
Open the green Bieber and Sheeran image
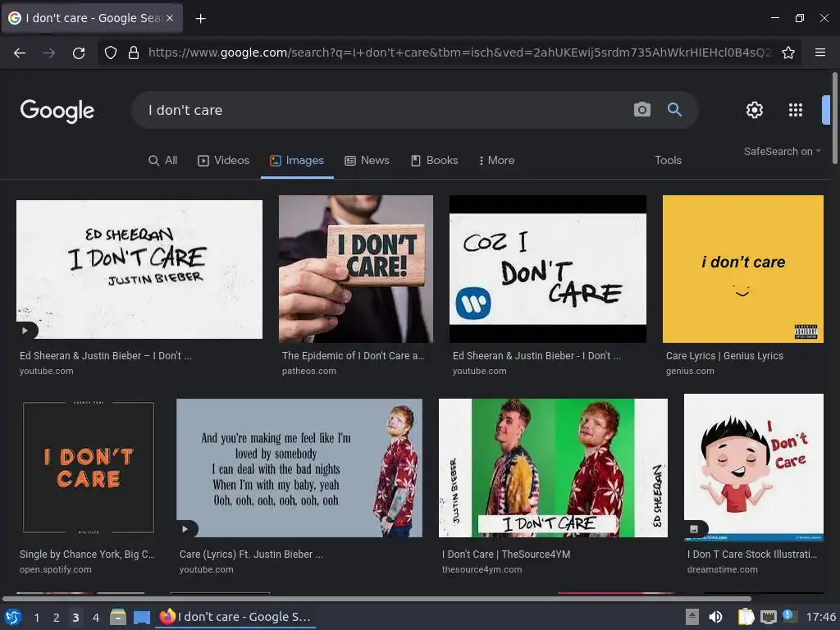pyautogui.click(x=553, y=468)
